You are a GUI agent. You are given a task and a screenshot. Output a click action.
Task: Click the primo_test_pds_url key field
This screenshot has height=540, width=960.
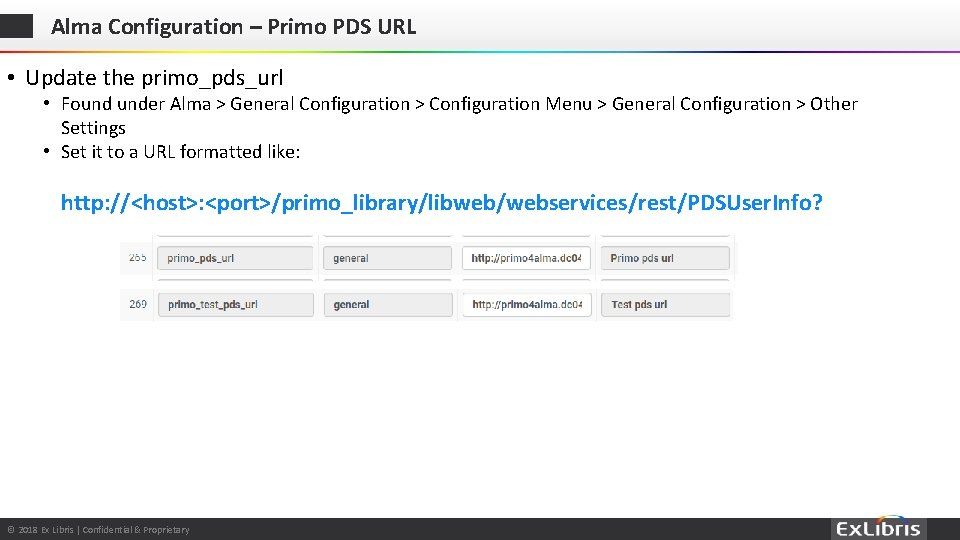pos(236,304)
